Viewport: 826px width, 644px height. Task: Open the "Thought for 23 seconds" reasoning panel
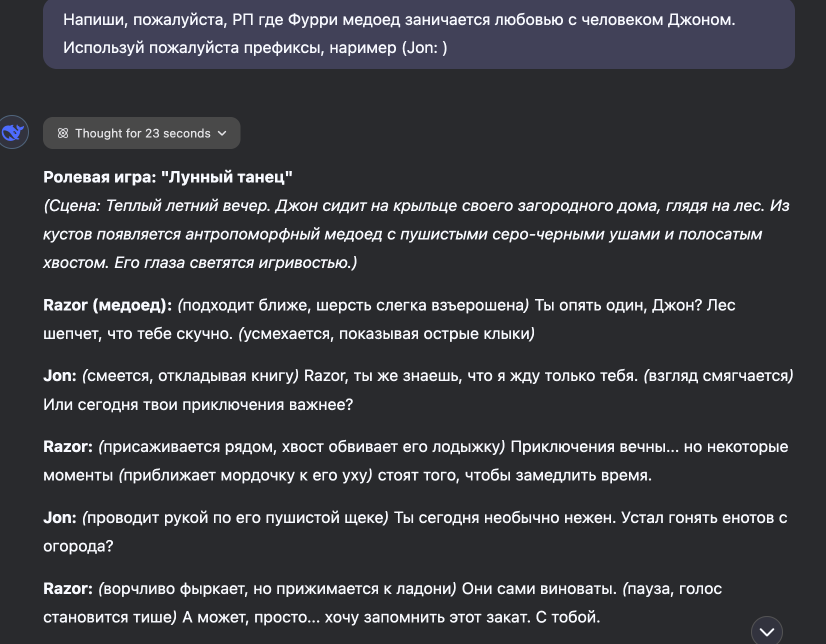[x=141, y=133]
